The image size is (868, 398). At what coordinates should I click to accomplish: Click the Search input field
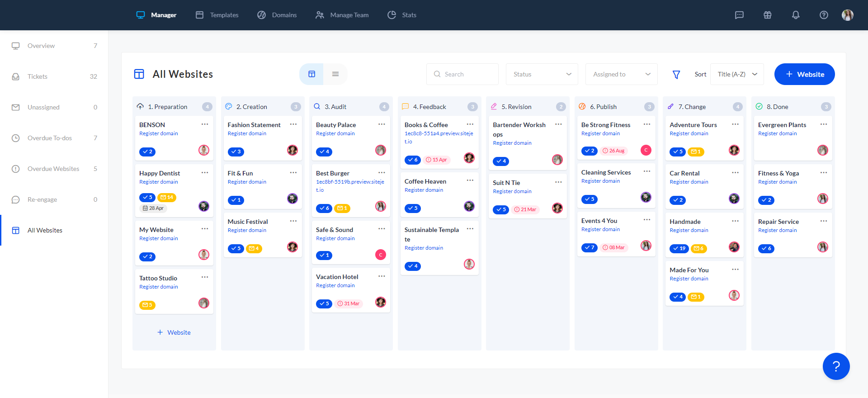coord(462,74)
